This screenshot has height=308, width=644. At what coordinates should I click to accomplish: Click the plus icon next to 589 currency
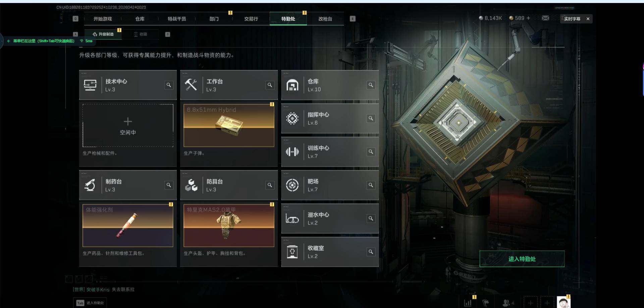point(528,18)
